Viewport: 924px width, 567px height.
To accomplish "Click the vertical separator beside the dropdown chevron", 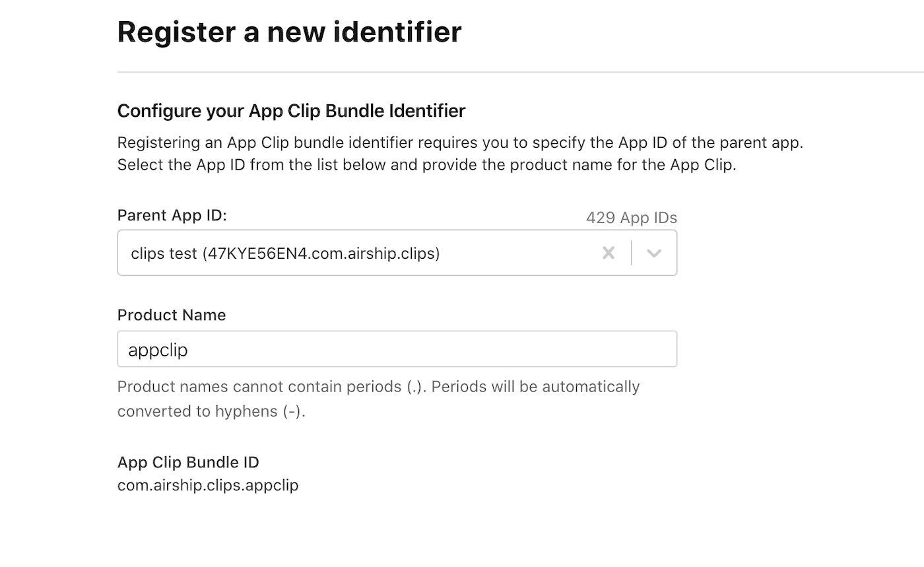I will tap(632, 253).
